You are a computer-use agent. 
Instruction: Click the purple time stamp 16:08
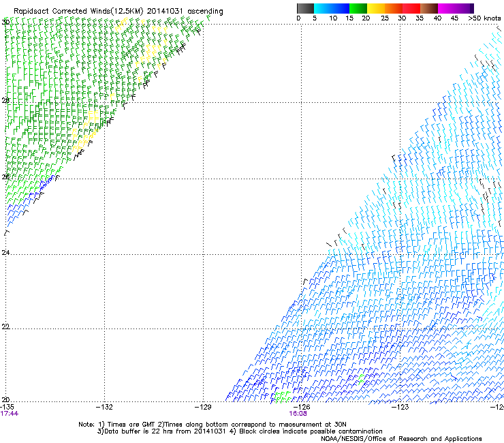(x=298, y=414)
